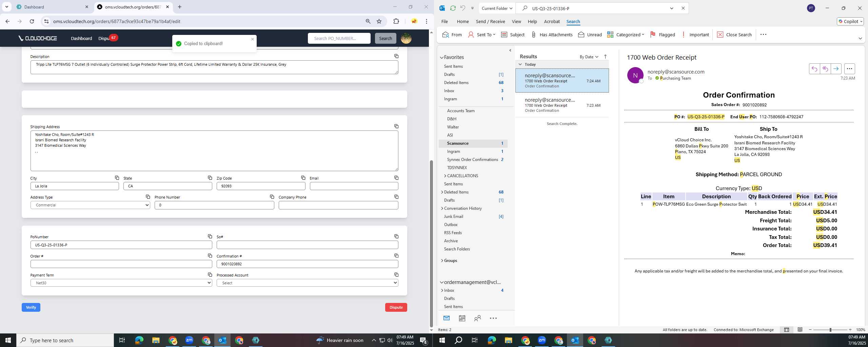This screenshot has height=347, width=868.
Task: Open the Address Type dropdown
Action: (x=90, y=205)
